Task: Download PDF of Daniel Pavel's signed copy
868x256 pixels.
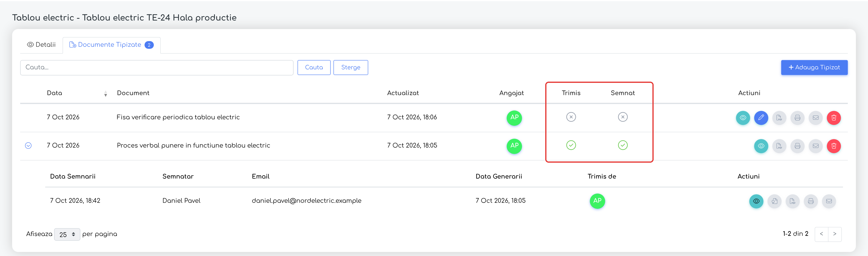Action: 793,201
